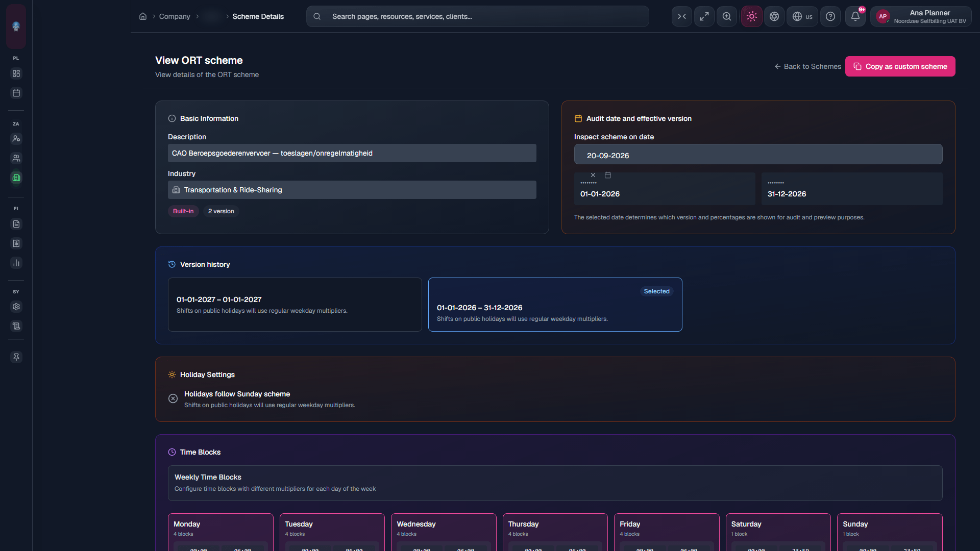This screenshot has width=980, height=551.
Task: Click the Weekly Time Blocks heading
Action: 208,477
